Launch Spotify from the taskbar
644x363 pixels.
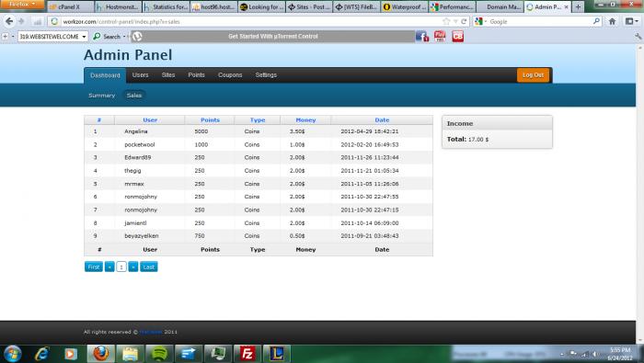(159, 354)
